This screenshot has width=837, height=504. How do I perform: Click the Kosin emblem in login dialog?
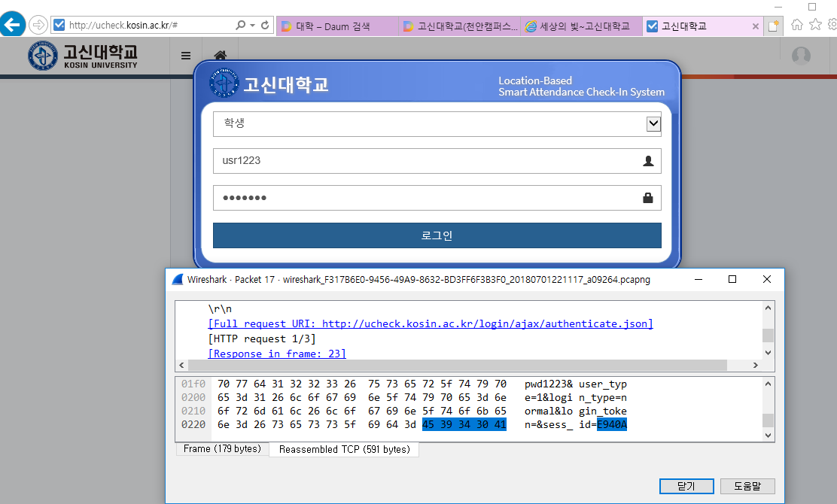(x=224, y=83)
